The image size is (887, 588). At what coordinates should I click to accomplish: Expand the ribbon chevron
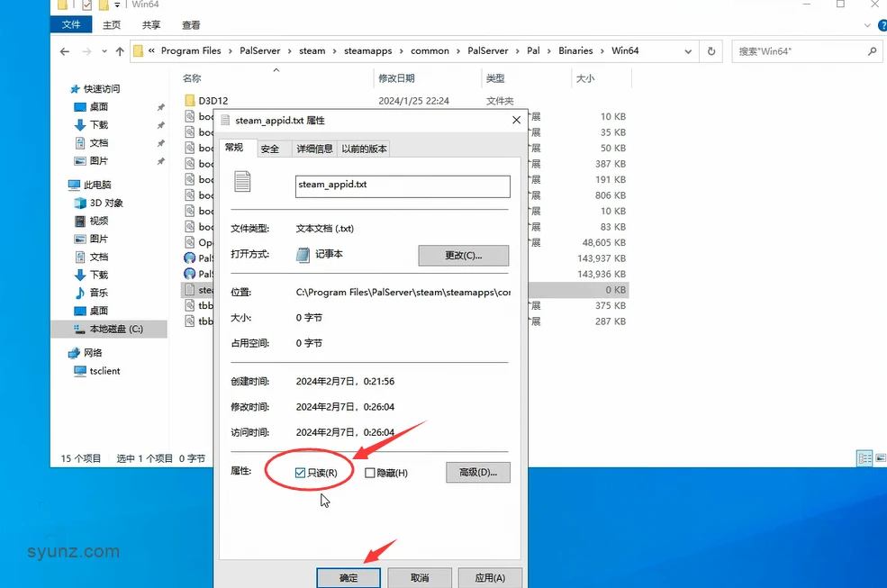pyautogui.click(x=867, y=25)
